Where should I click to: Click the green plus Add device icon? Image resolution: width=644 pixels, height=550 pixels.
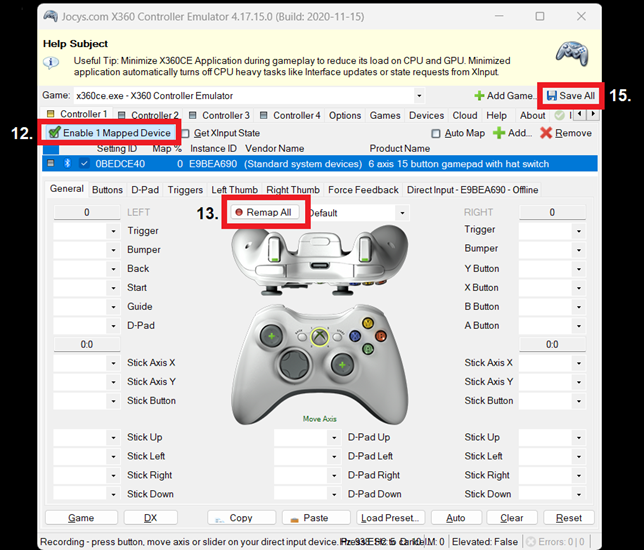[499, 133]
